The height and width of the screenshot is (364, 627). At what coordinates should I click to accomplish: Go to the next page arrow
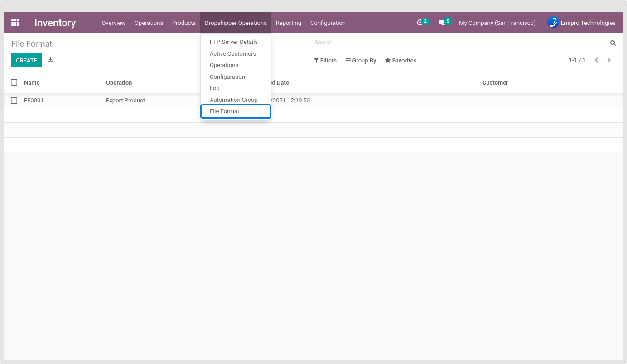tap(609, 60)
